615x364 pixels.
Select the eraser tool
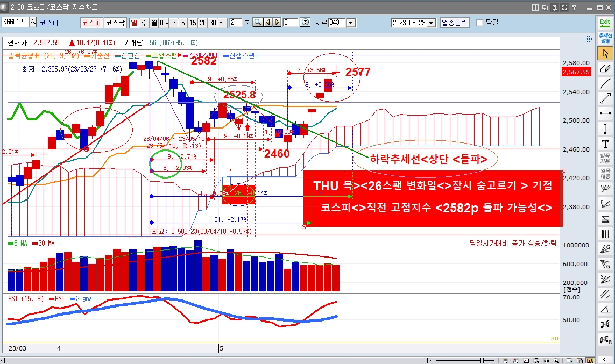pos(605,68)
